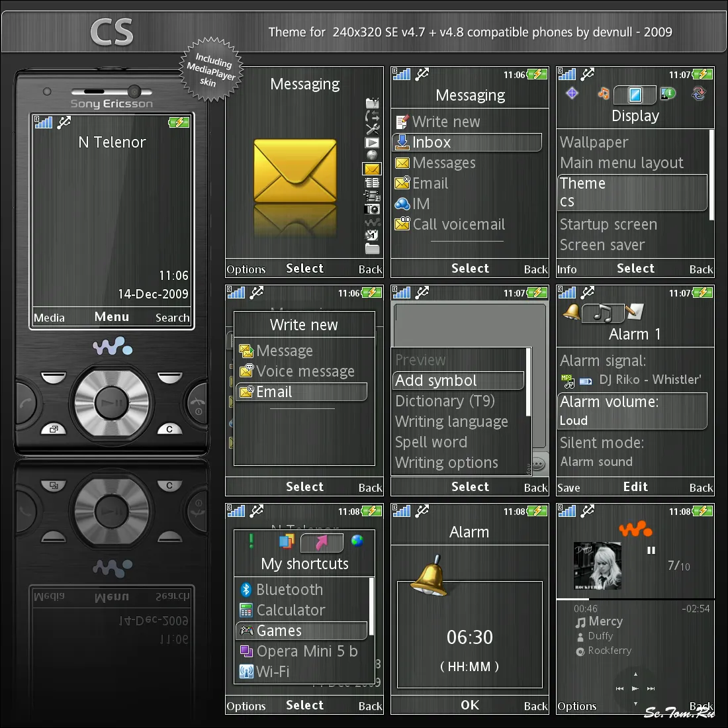Open Settings wrench icon in main menu sidebar
The width and height of the screenshot is (728, 728).
(x=372, y=129)
